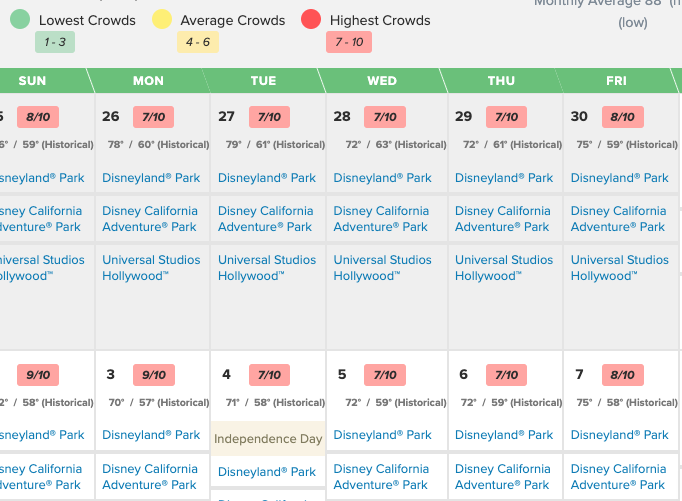The height and width of the screenshot is (501, 682).
Task: Click the yellow Average Crowds legend circle
Action: pos(161,19)
